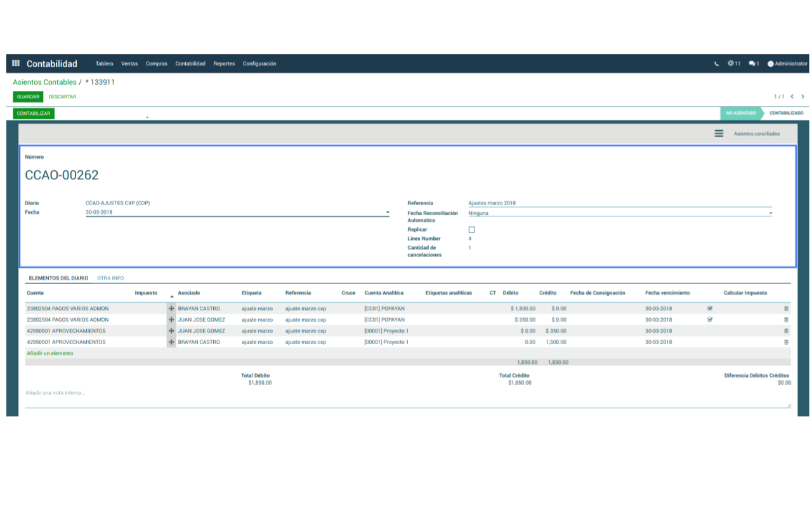812x508 pixels.
Task: Click the Asientos conciliados list icon
Action: 719,134
